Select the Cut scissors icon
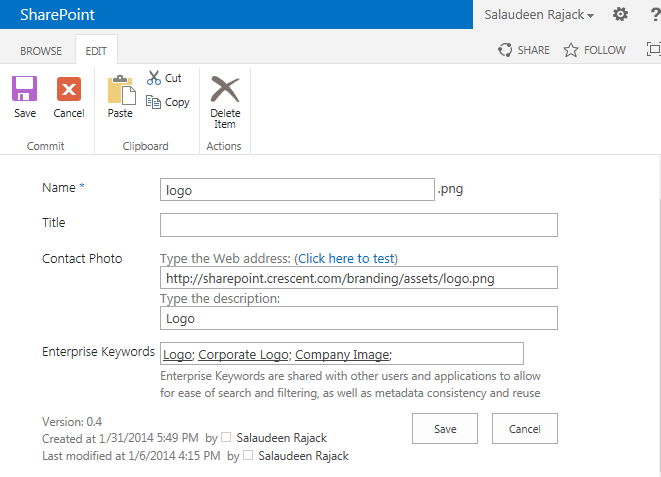The height and width of the screenshot is (477, 661). [x=153, y=78]
